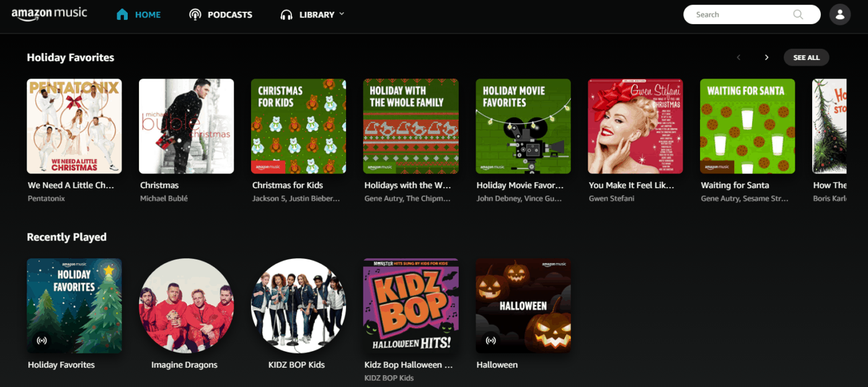Select the Imagine Dragons artist image

(x=186, y=306)
